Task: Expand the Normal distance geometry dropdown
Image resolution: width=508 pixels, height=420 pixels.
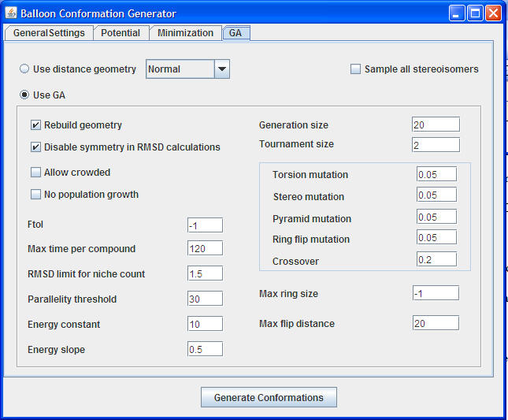Action: point(221,69)
